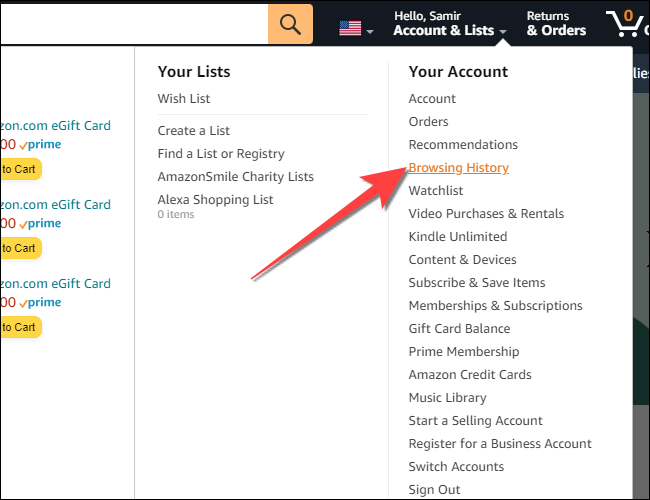
Task: Select Switch Accounts
Action: pyautogui.click(x=456, y=467)
